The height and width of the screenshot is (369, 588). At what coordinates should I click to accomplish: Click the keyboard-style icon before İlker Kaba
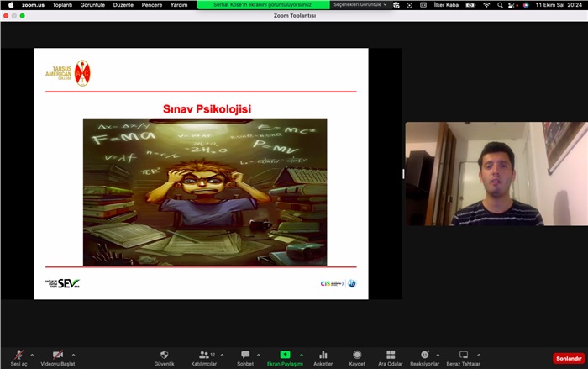pos(423,5)
